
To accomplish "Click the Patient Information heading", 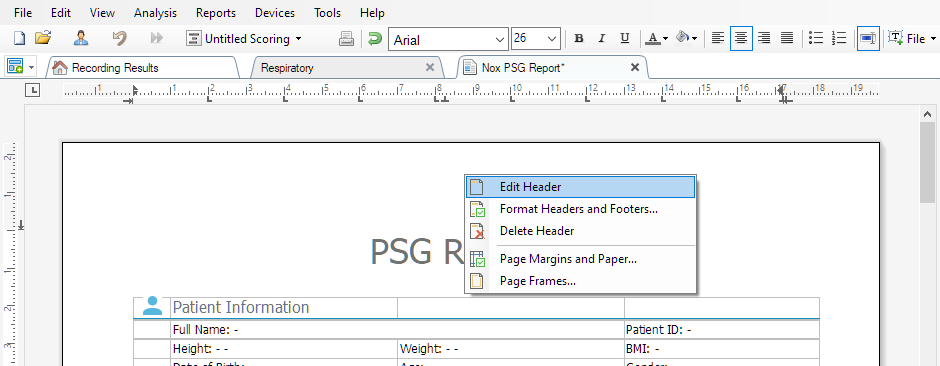I will click(x=241, y=308).
